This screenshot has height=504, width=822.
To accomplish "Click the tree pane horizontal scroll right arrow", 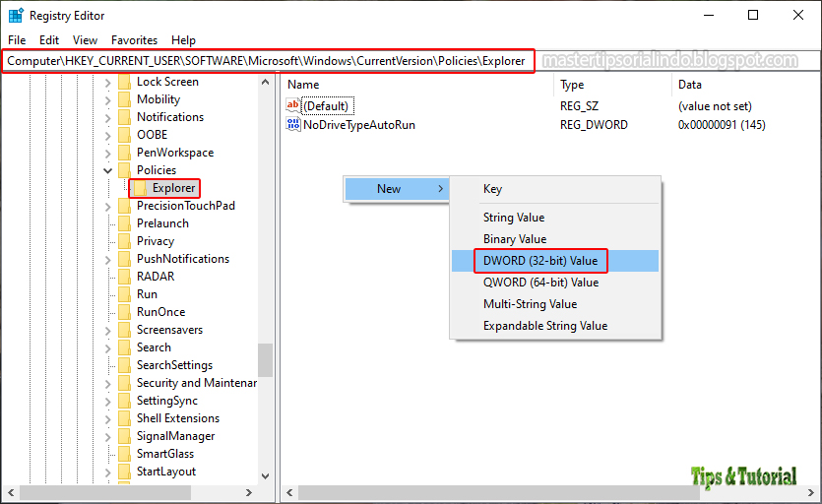I will (x=249, y=493).
